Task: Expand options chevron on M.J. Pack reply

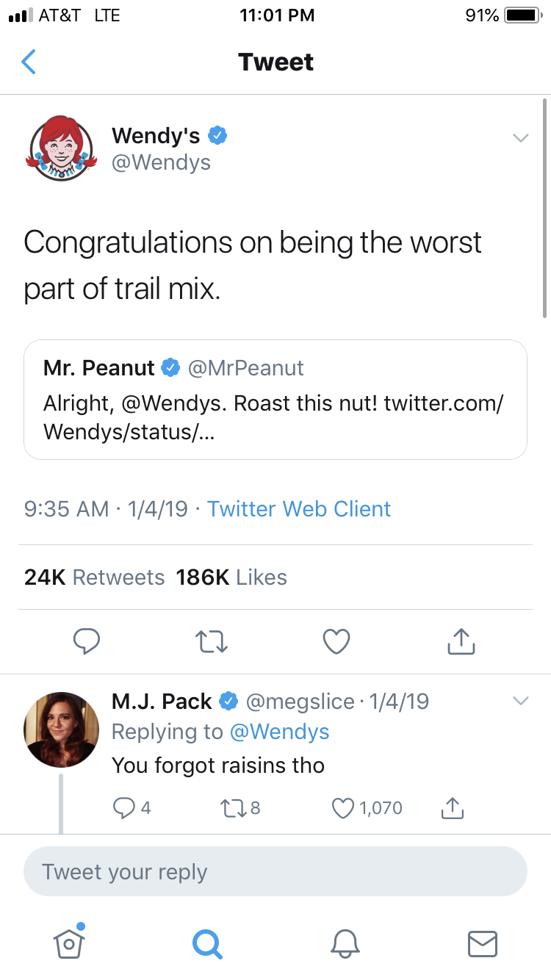Action: [x=520, y=702]
